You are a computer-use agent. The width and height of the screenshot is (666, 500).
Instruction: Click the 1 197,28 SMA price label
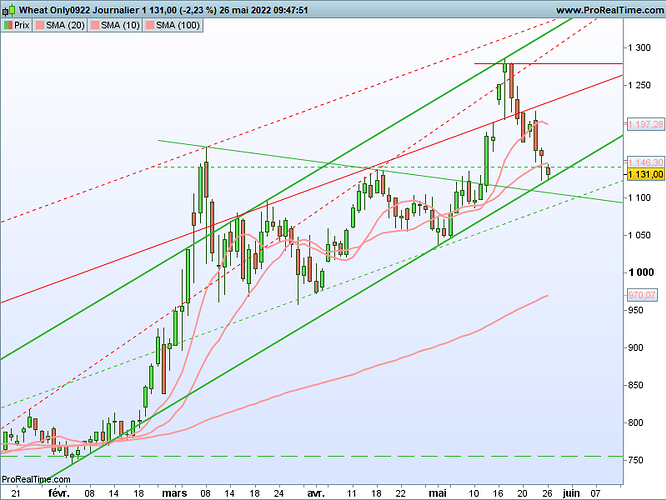coord(644,123)
